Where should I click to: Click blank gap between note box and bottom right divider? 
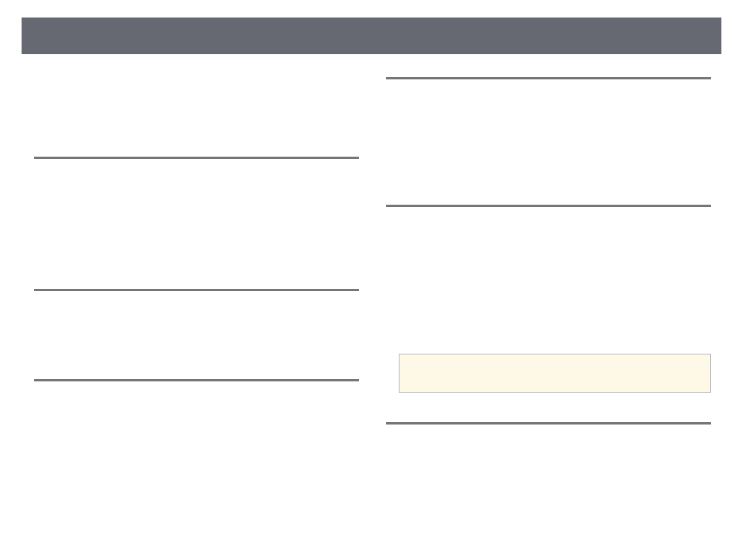click(548, 407)
